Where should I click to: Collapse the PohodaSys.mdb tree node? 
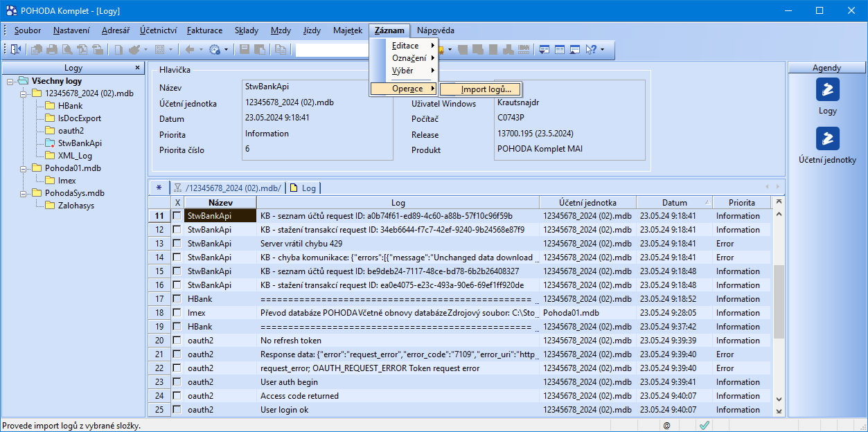point(24,193)
